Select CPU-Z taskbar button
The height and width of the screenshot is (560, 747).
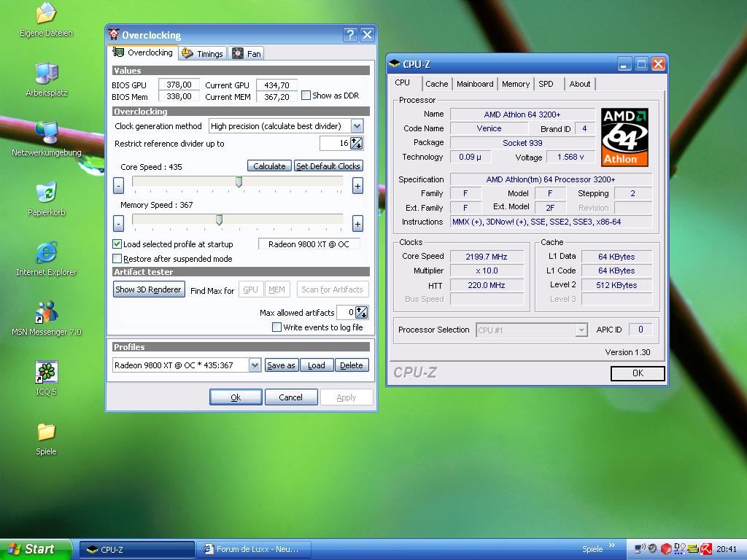pyautogui.click(x=136, y=550)
